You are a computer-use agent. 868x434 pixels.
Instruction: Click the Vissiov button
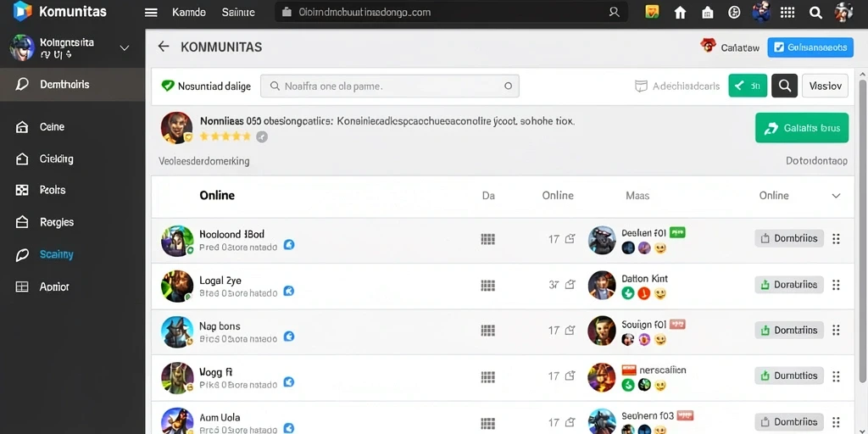click(825, 86)
